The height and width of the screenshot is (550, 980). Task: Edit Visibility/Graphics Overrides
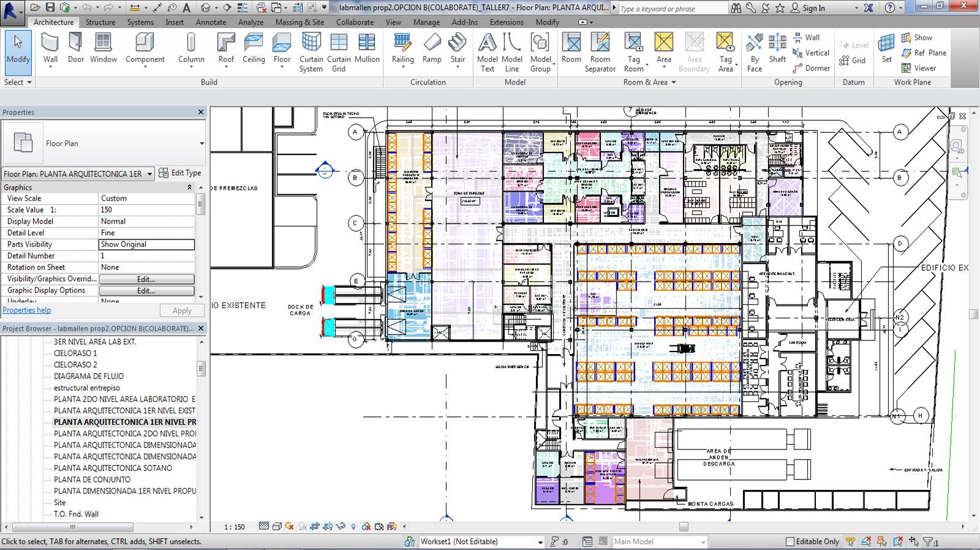tap(146, 279)
